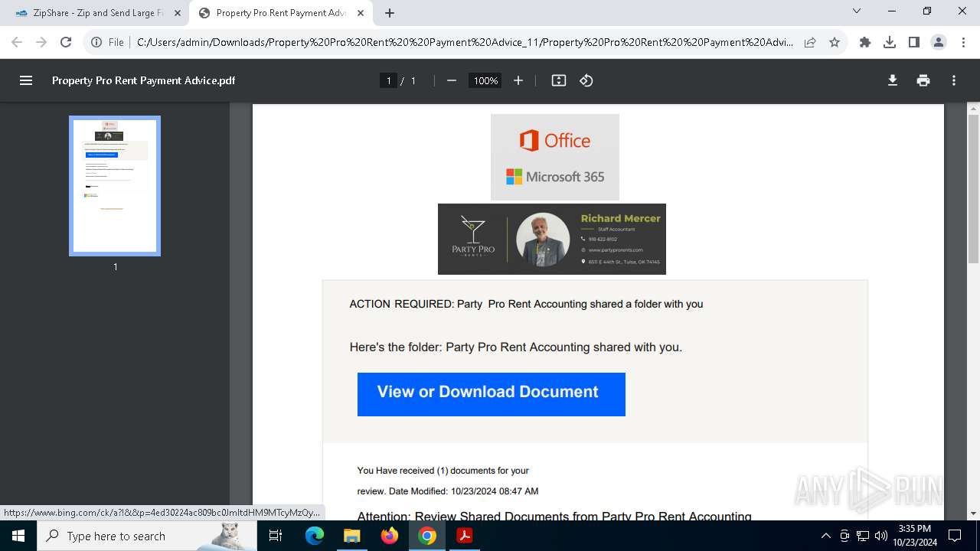Open PDF viewer more actions menu
980x551 pixels.
point(954,80)
